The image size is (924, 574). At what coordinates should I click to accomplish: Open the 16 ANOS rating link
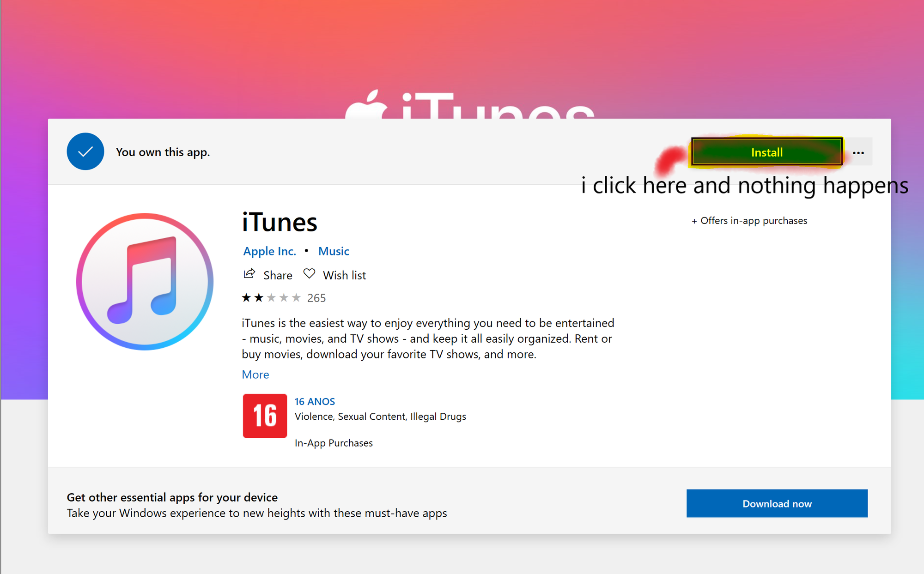pos(315,401)
